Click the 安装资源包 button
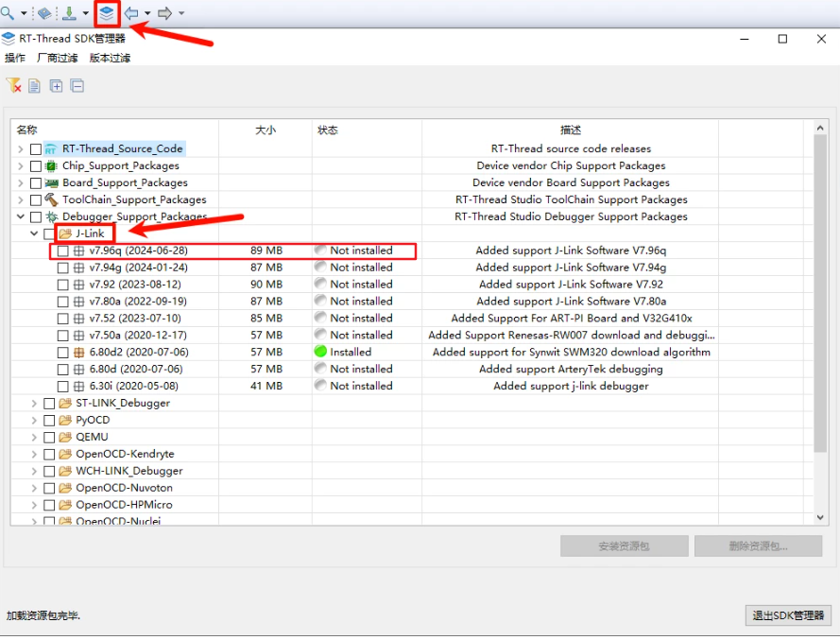Image resolution: width=840 pixels, height=640 pixels. point(625,546)
